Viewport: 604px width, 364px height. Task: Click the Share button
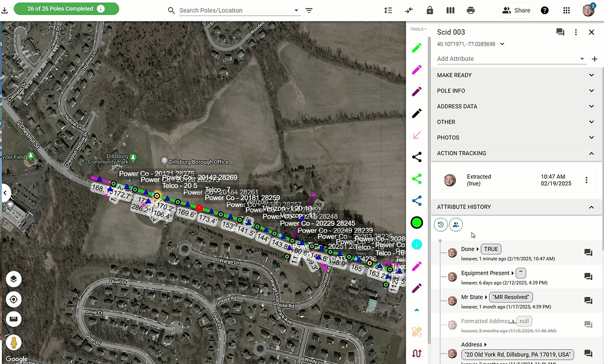tap(516, 10)
